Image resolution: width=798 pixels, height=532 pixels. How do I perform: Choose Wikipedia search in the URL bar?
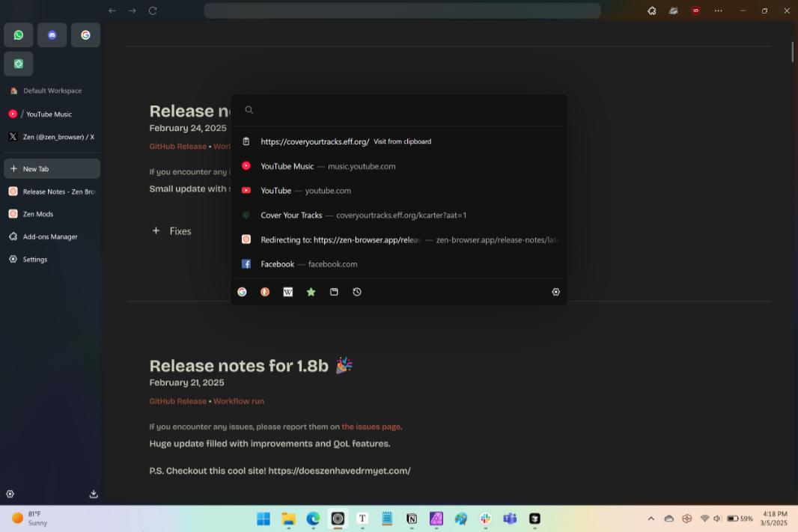pos(287,292)
